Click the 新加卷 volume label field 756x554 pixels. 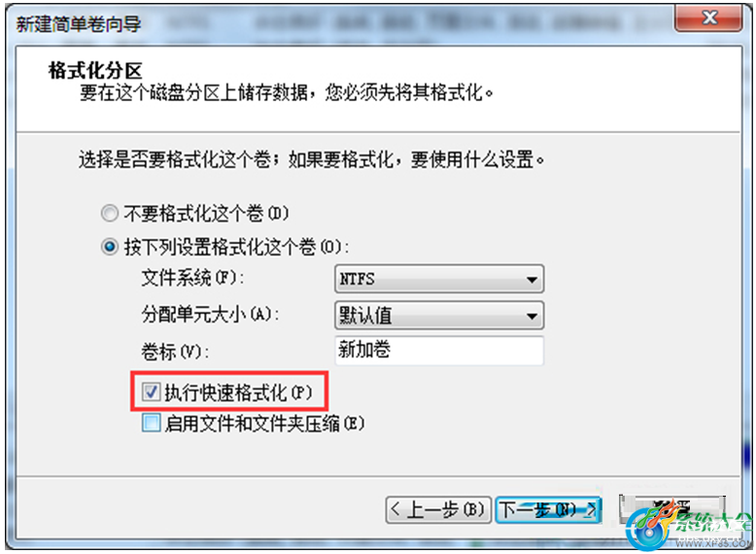click(439, 351)
